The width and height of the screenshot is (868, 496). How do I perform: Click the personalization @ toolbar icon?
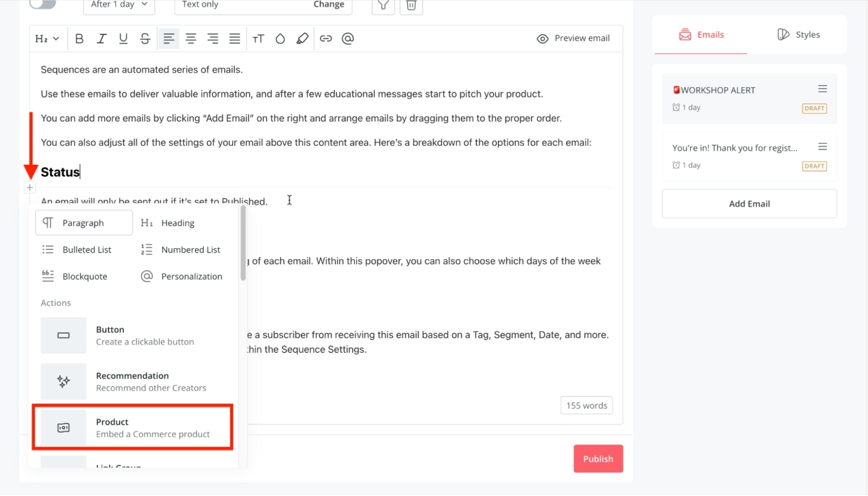(348, 38)
